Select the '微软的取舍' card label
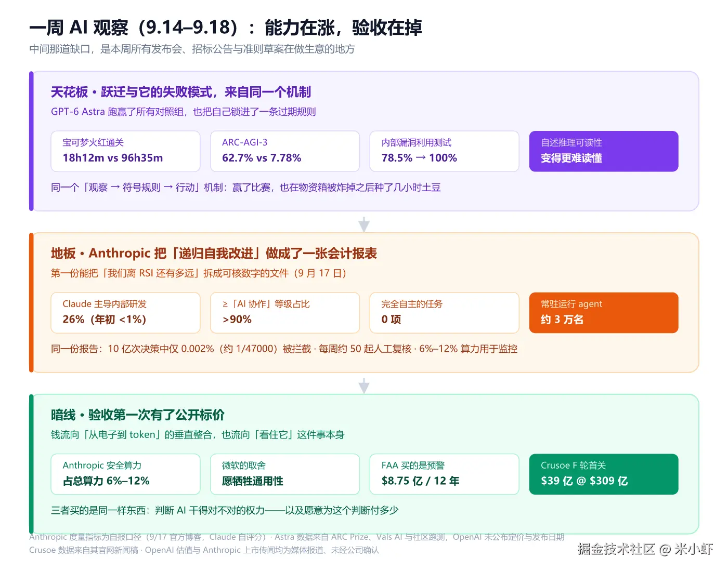Viewport: 728px width, 571px height. [244, 466]
